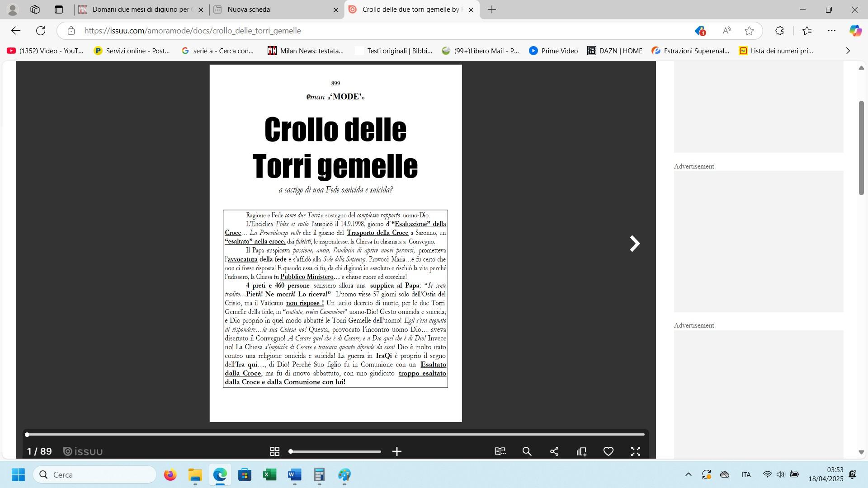868x488 pixels.
Task: Open the issuu page grid view icon
Action: 274,451
